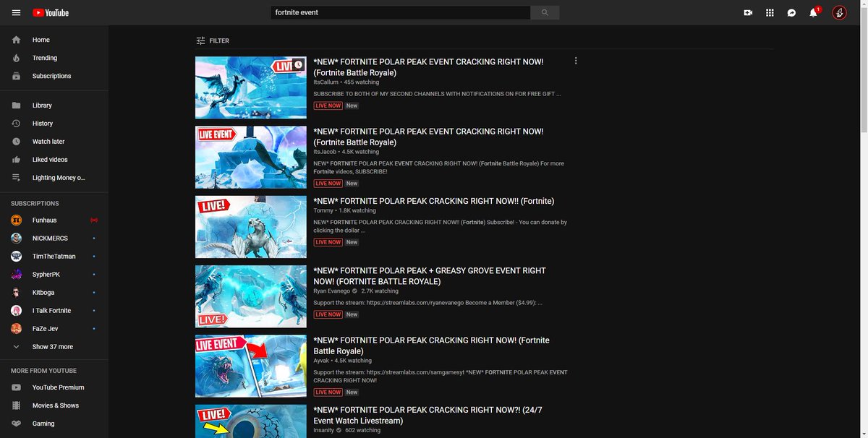868x438 pixels.
Task: Click the NICKMERCS channel avatar
Action: pyautogui.click(x=16, y=238)
